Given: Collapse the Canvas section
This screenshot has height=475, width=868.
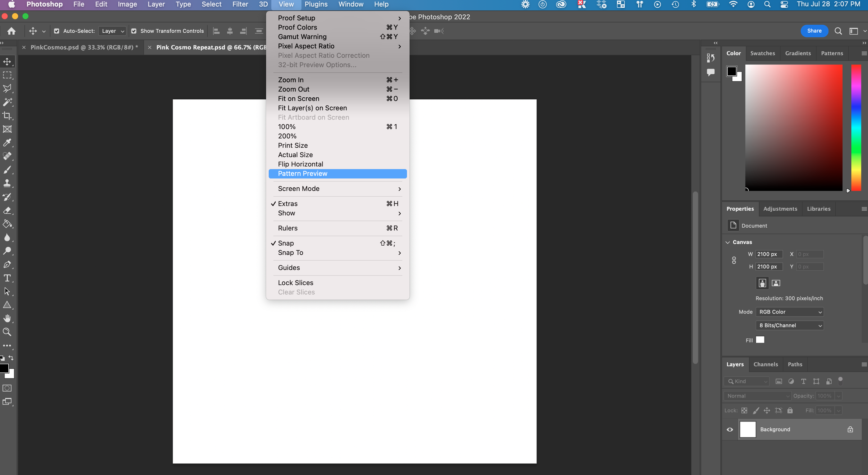Looking at the screenshot, I should click(x=728, y=242).
